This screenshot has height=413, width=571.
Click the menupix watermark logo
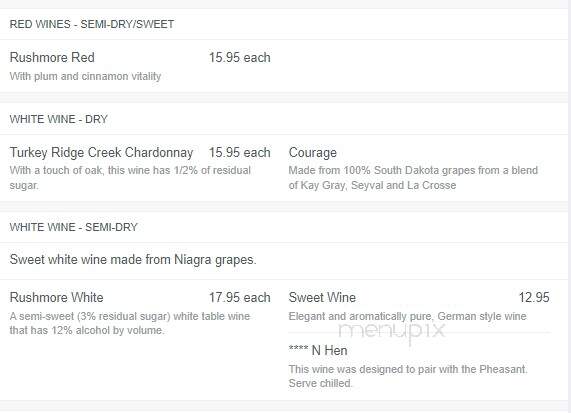(x=392, y=331)
